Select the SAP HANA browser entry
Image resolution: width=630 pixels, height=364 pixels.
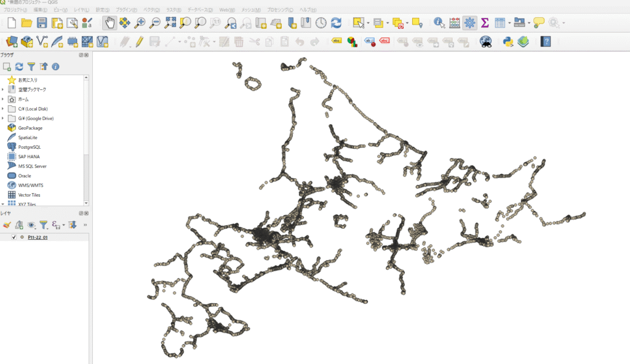coord(29,157)
